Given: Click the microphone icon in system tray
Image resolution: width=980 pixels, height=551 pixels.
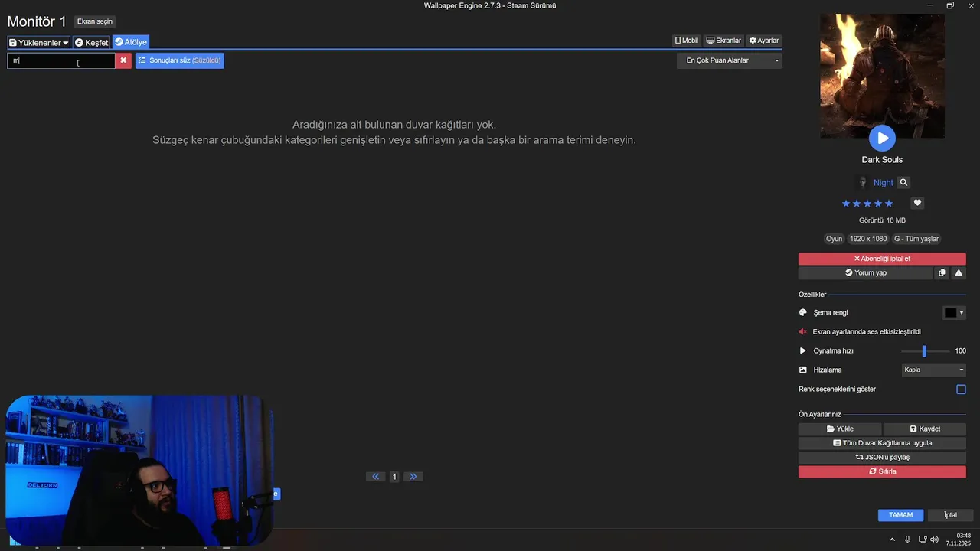Looking at the screenshot, I should point(907,540).
